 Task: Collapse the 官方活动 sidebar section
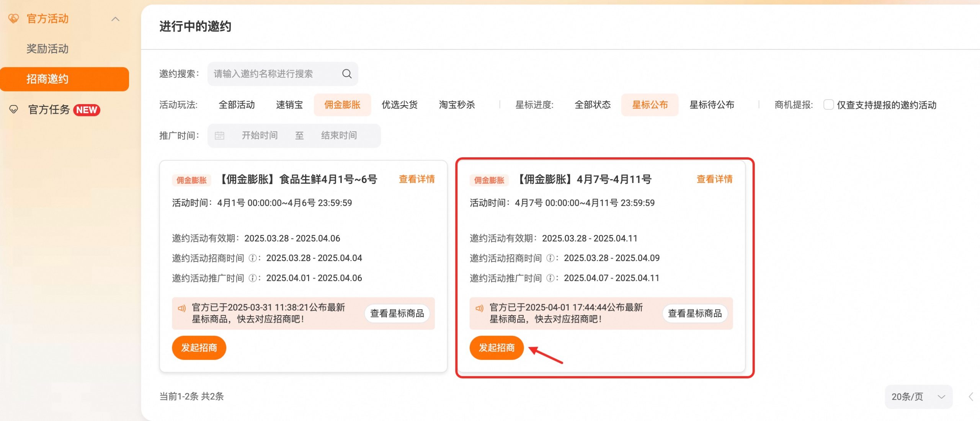click(115, 19)
